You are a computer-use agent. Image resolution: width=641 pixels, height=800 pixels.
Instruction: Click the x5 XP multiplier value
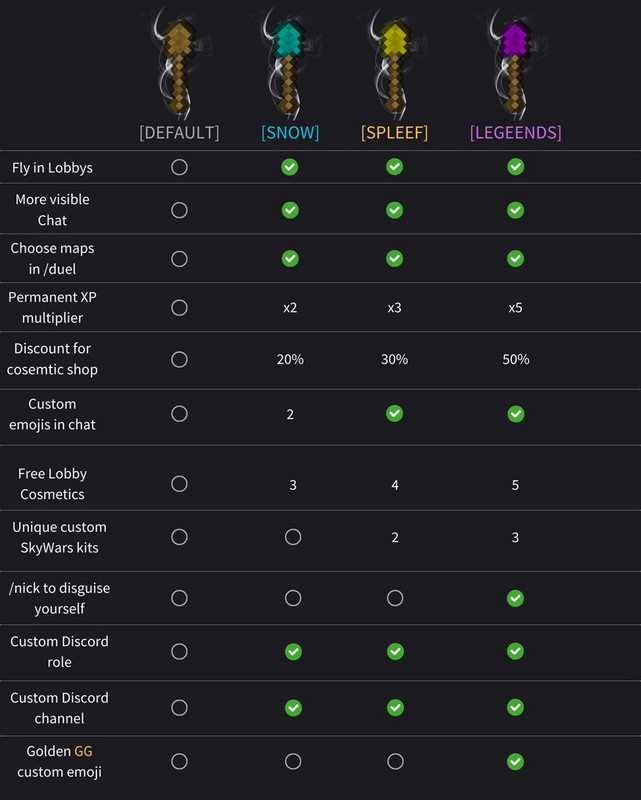tap(515, 307)
